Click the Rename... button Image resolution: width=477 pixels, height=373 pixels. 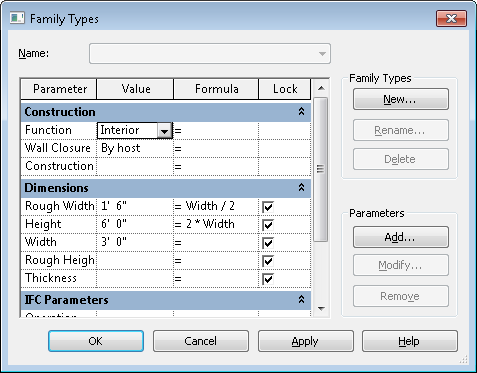point(401,130)
